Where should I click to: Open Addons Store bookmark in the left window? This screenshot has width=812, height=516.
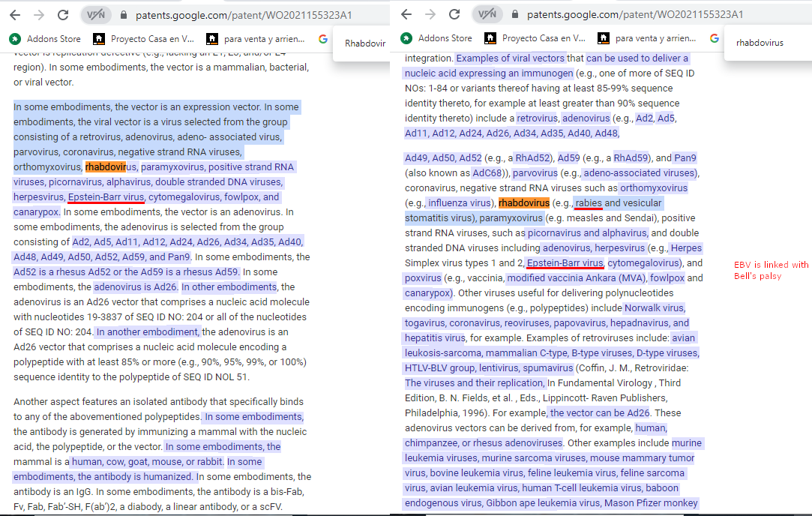[x=46, y=38]
